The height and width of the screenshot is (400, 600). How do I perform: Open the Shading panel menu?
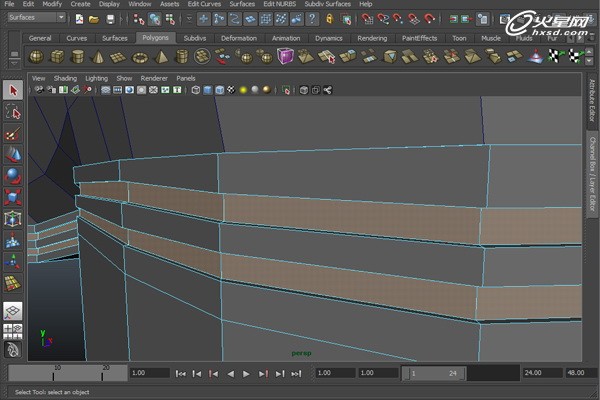pyautogui.click(x=65, y=77)
